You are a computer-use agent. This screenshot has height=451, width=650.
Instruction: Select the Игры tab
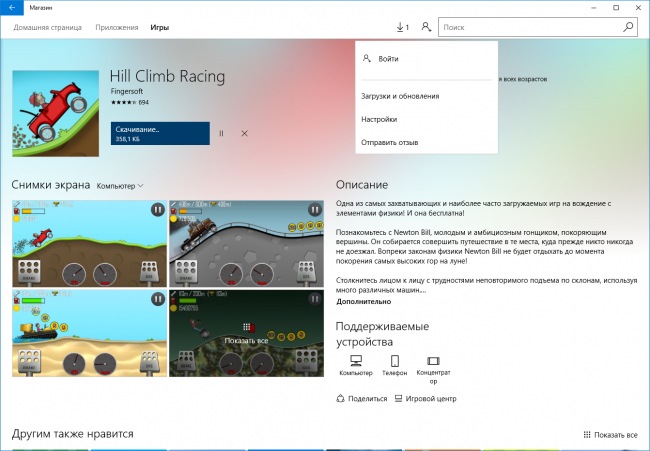pyautogui.click(x=160, y=27)
